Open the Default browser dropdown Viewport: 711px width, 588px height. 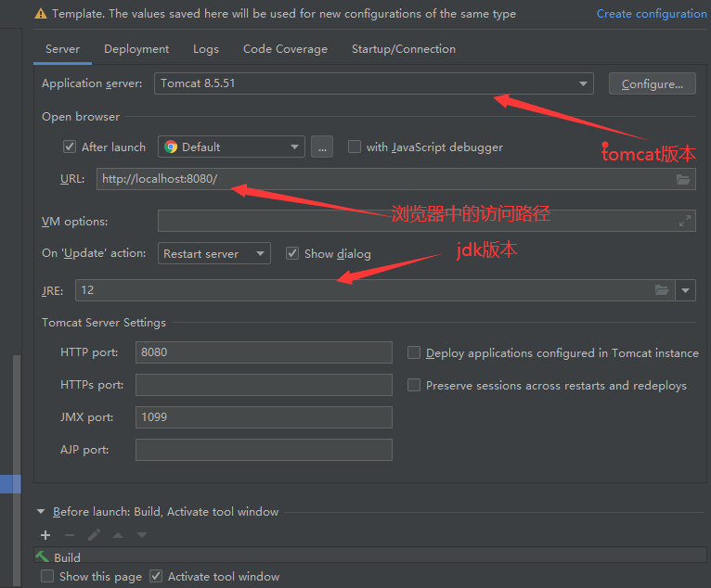(x=231, y=147)
